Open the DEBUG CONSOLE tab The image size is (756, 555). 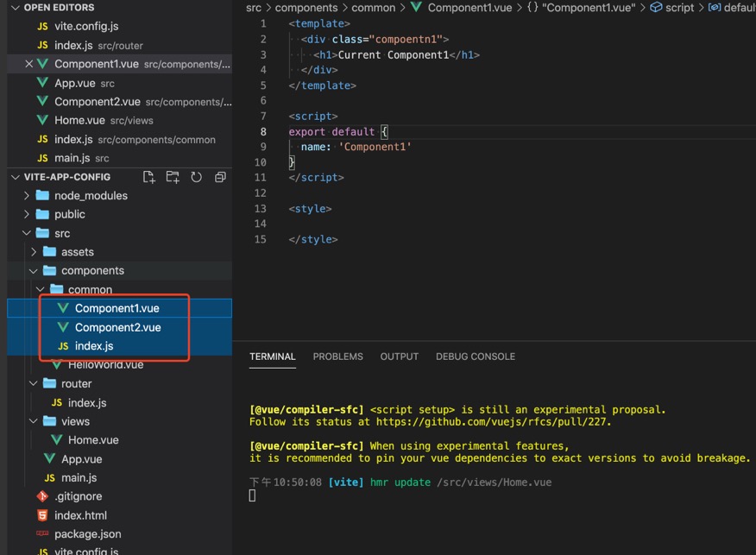click(x=475, y=356)
